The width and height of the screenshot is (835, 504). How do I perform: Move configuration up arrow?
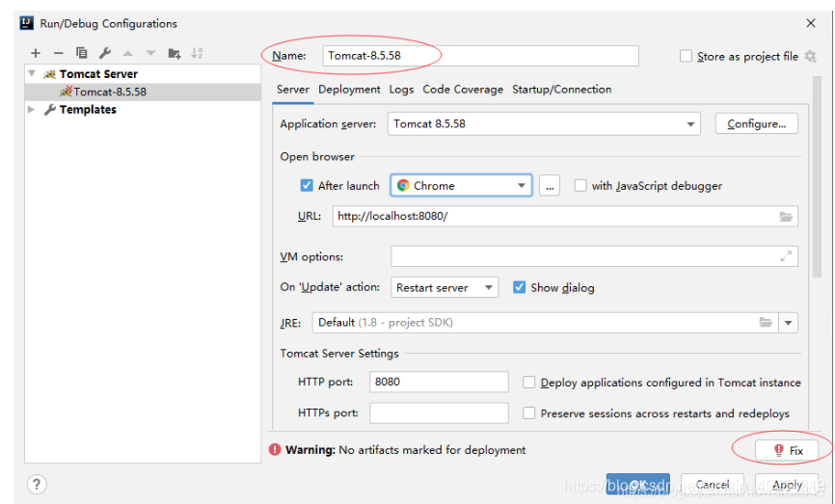pos(128,53)
